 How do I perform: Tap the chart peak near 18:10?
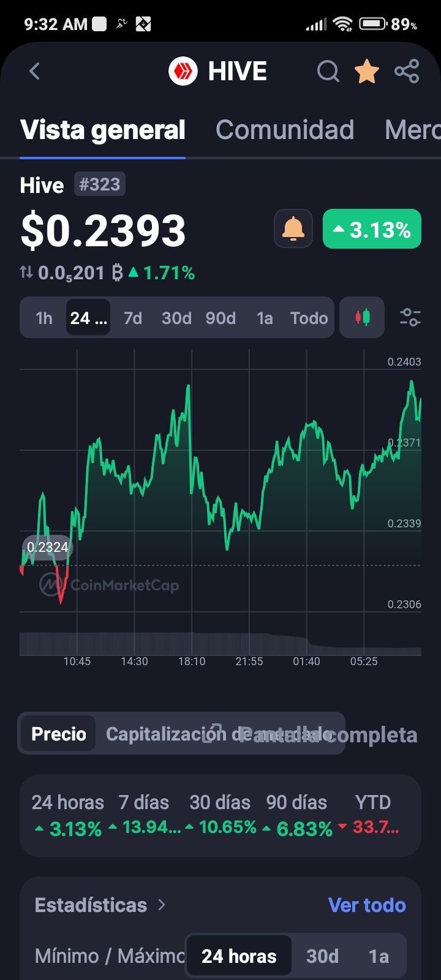pyautogui.click(x=188, y=386)
